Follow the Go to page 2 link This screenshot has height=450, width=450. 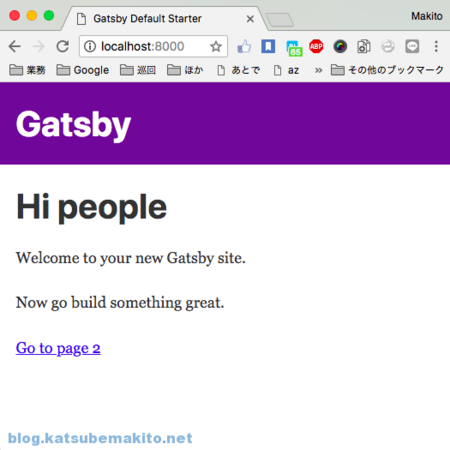coord(58,348)
